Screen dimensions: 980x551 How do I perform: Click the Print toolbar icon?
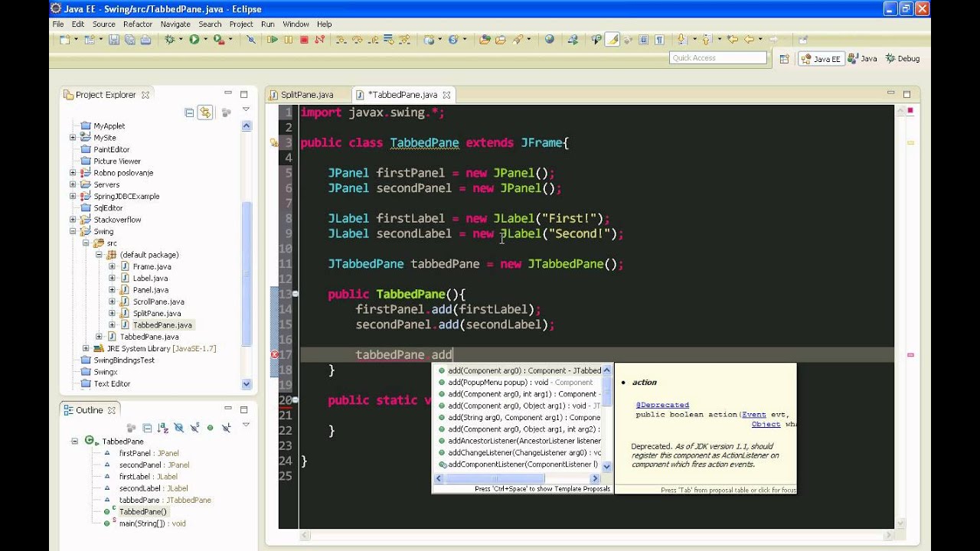[146, 40]
